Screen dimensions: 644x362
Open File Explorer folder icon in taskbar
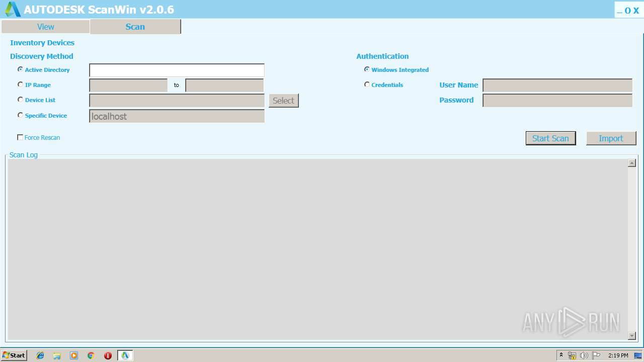point(57,355)
